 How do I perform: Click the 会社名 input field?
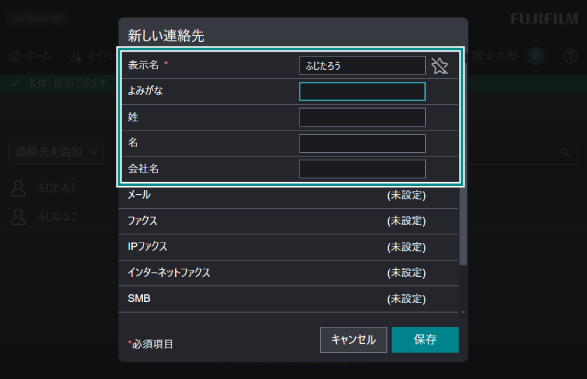tap(362, 169)
